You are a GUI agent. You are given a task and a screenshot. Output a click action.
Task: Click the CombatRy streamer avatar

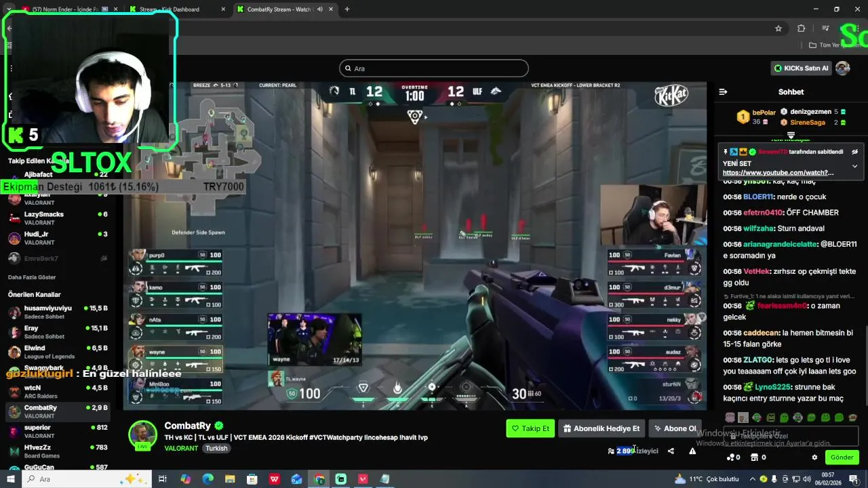tap(143, 434)
